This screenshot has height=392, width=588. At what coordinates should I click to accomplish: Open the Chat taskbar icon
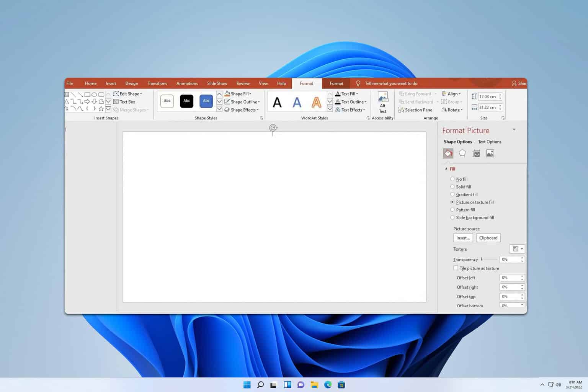pos(301,385)
